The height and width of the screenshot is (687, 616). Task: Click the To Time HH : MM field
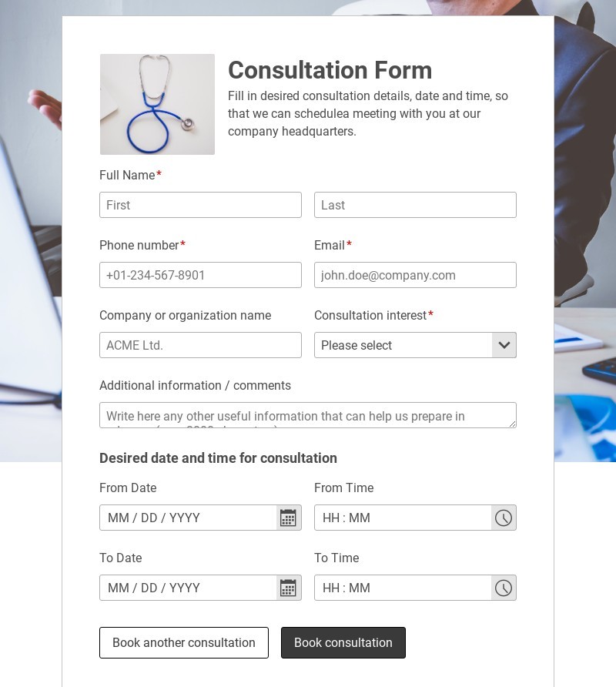403,588
